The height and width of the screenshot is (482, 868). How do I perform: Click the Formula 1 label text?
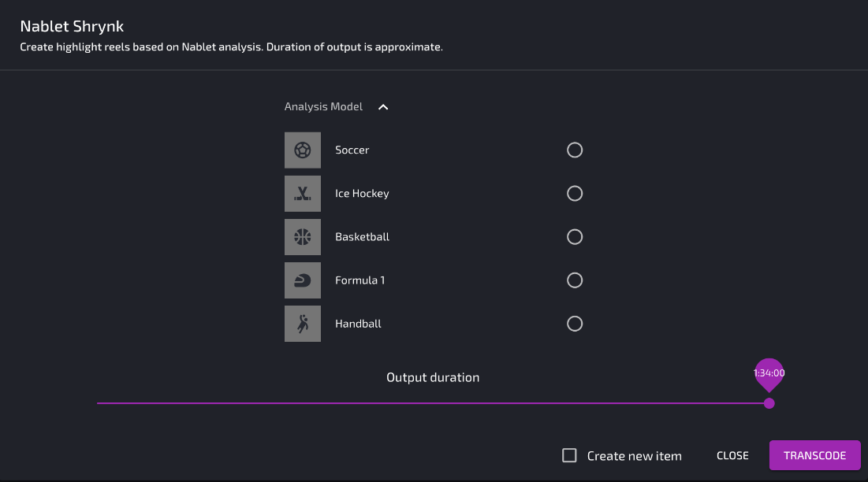coord(359,280)
